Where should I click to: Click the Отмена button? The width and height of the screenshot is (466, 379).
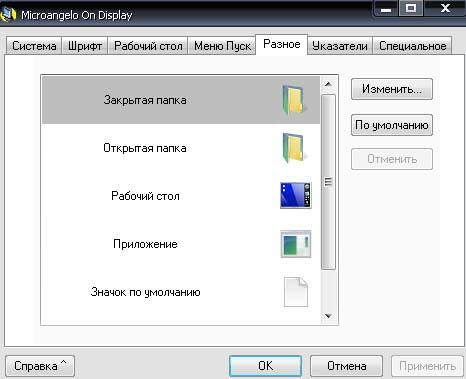coord(346,366)
